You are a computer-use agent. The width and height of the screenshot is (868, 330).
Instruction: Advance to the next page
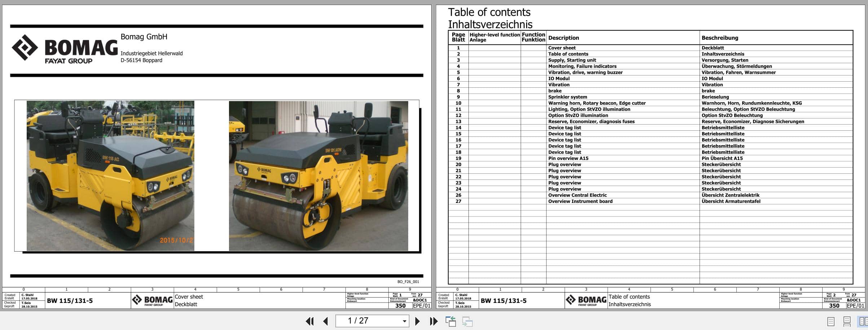click(x=418, y=321)
